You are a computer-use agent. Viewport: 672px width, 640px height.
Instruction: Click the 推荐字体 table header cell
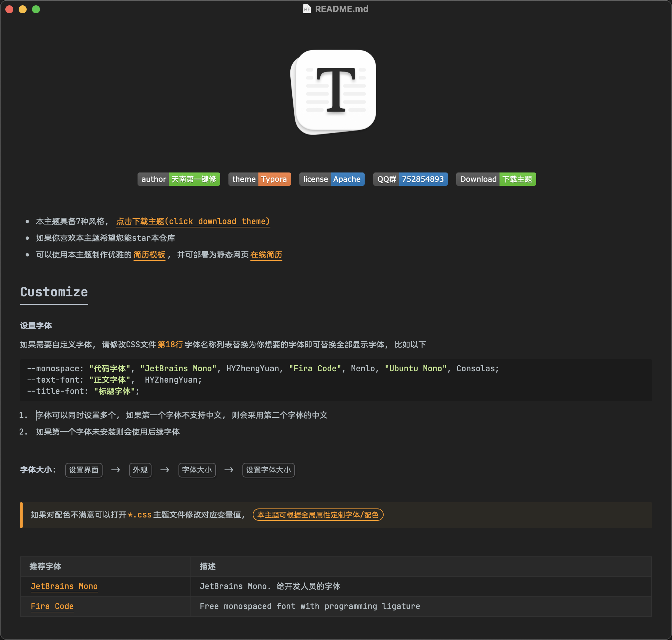tap(45, 566)
